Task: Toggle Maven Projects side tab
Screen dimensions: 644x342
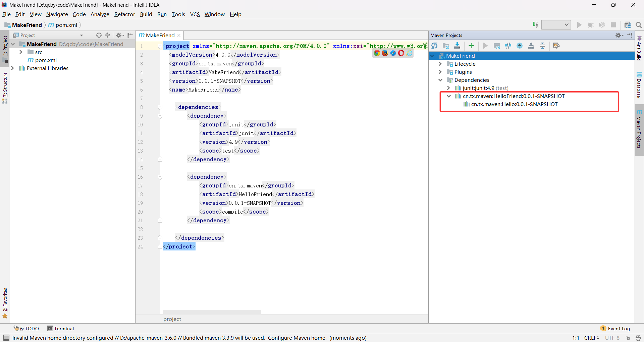Action: pos(639,130)
